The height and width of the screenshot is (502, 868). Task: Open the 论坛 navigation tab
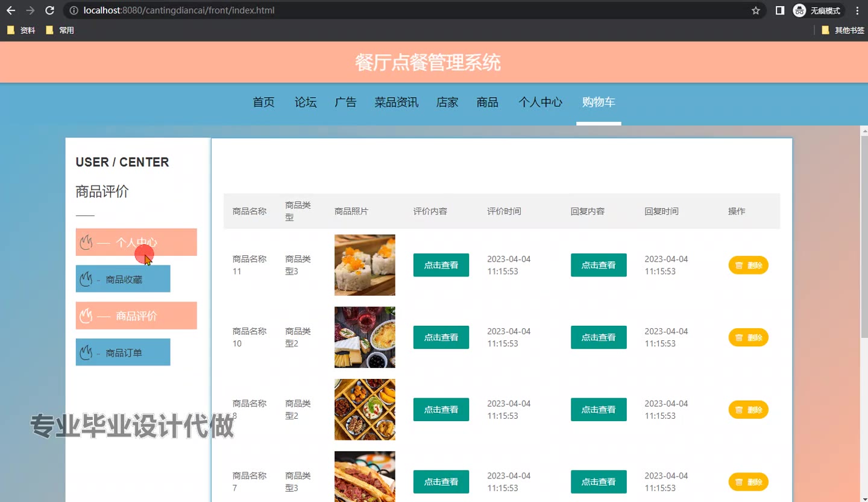coord(306,103)
